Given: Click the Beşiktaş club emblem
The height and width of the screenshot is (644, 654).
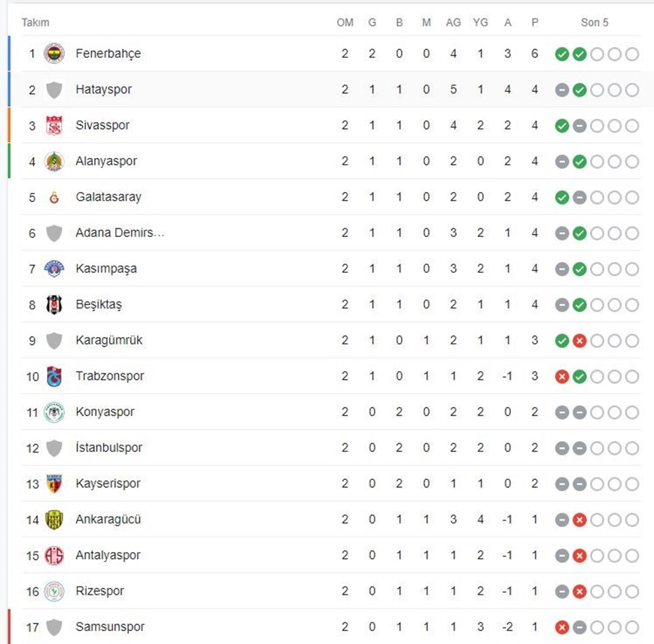Looking at the screenshot, I should [54, 305].
